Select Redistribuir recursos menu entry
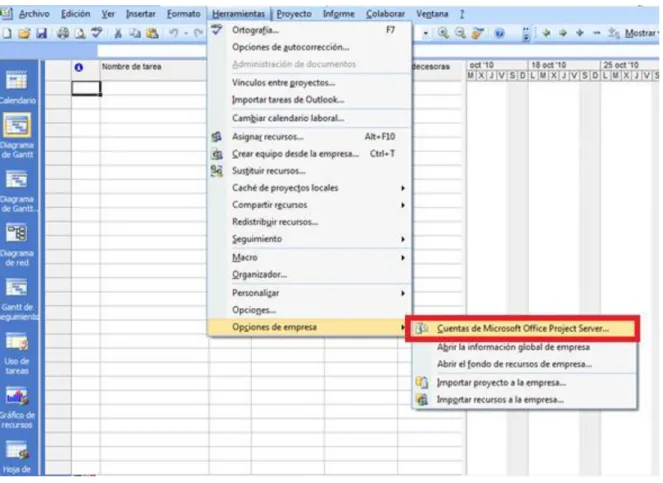The height and width of the screenshot is (483, 663). pyautogui.click(x=310, y=222)
